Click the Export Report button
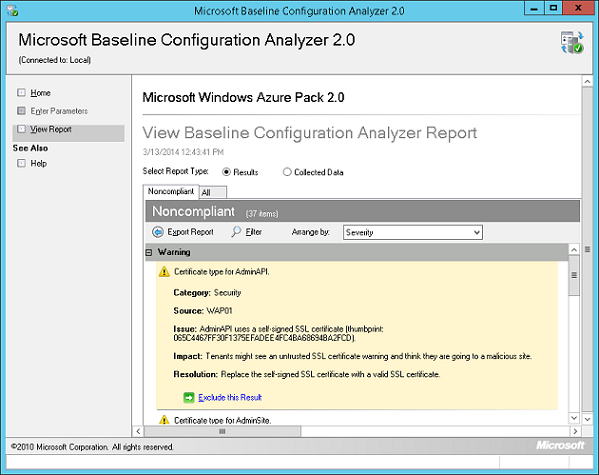 tap(183, 232)
